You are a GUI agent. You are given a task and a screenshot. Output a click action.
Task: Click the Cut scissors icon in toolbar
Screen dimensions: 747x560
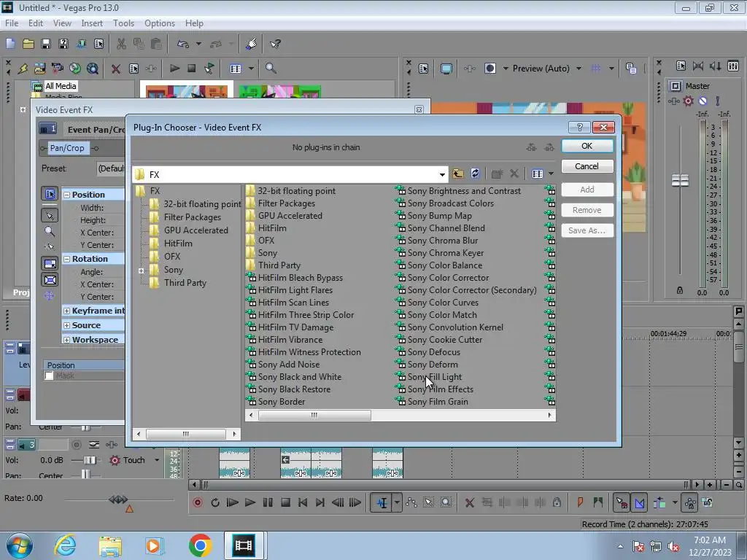(x=122, y=44)
